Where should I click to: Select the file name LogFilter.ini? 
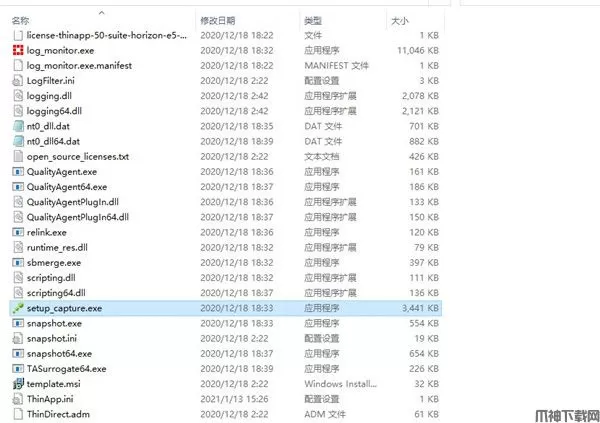coord(51,81)
